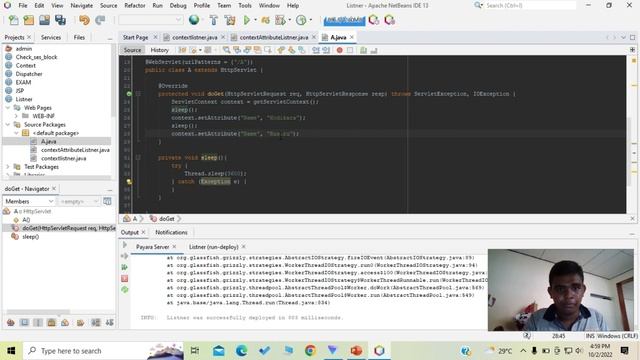The image size is (640, 360).
Task: Toggle Sort by Source in Navigator
Action: coord(109,323)
